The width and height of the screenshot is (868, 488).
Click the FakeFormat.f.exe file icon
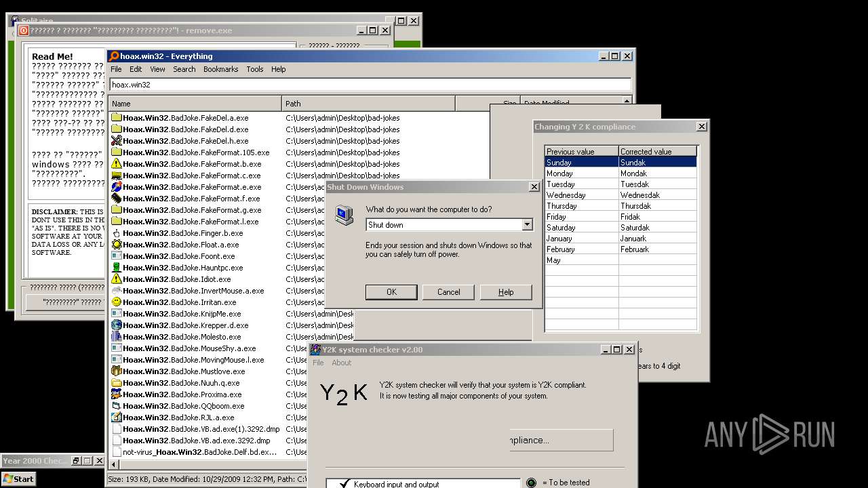coord(116,199)
